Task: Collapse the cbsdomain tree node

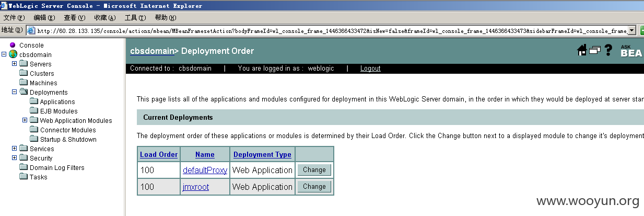Action: (x=4, y=54)
